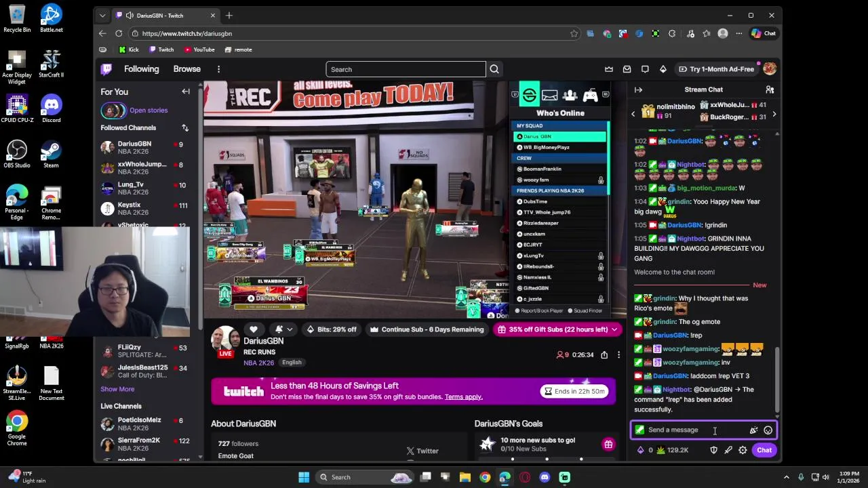Expand Show More followed channels
Screen dimensions: 868x488
(x=117, y=389)
